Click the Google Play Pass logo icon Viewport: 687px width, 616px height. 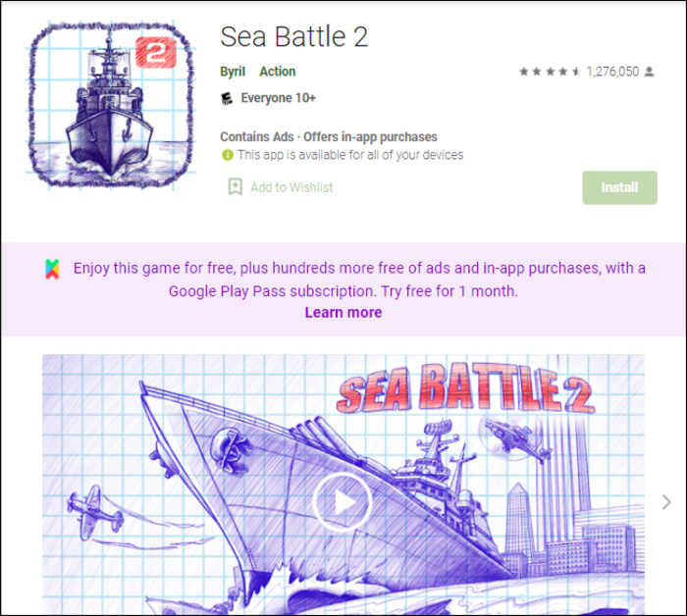pos(52,269)
